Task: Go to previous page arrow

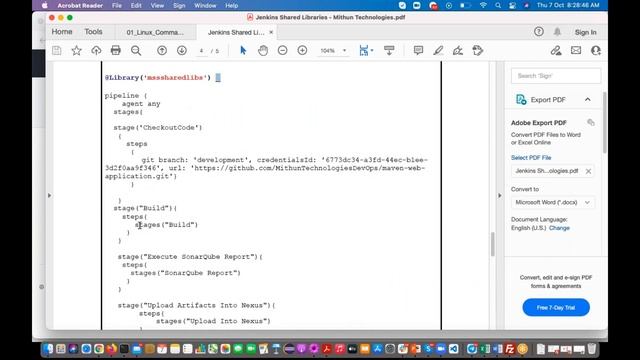Action: click(162, 51)
